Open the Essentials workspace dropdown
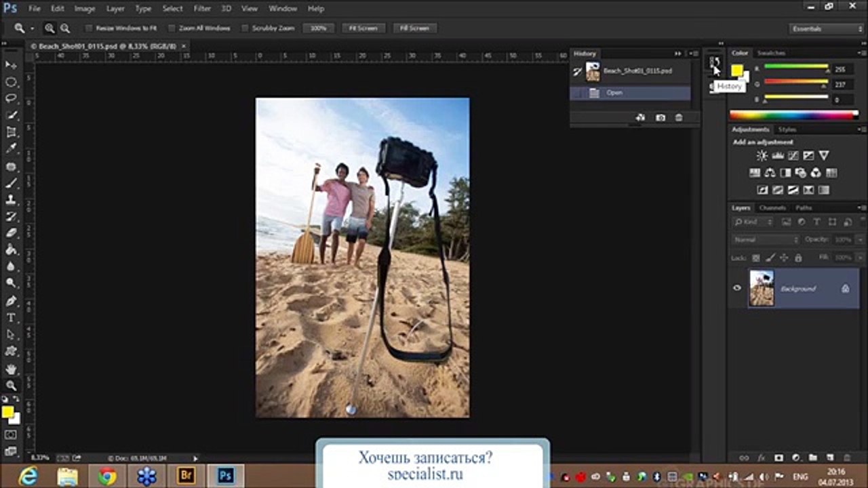This screenshot has width=868, height=488. coord(827,28)
